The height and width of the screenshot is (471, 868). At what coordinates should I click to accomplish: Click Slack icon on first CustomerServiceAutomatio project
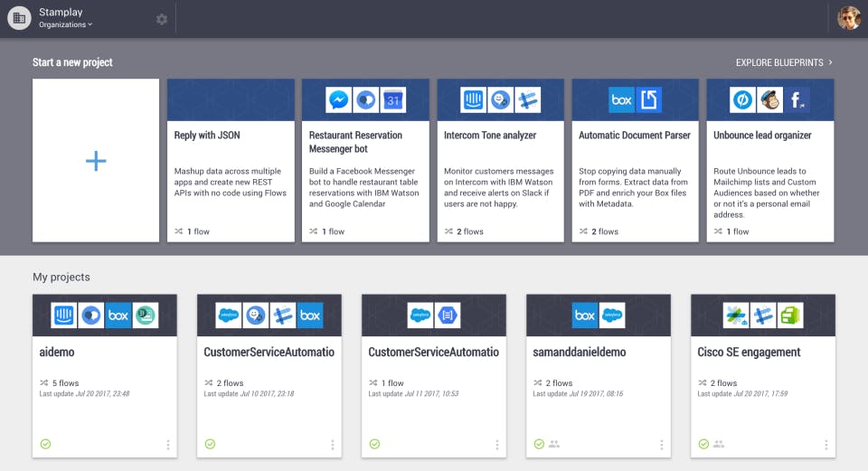(x=283, y=316)
